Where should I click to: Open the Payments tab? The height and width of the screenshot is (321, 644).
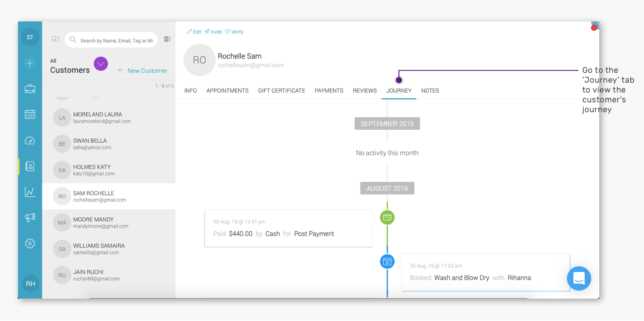tap(329, 90)
